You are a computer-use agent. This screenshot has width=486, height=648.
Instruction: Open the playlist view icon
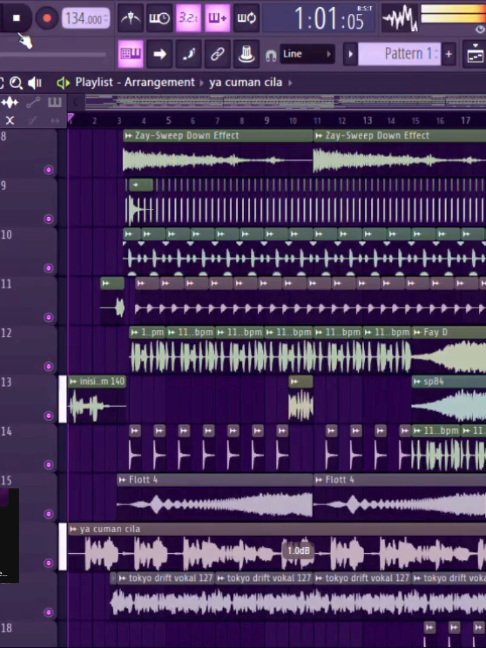tap(474, 55)
